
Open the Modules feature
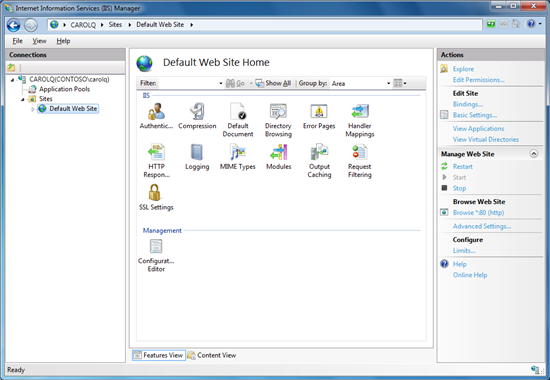point(279,156)
